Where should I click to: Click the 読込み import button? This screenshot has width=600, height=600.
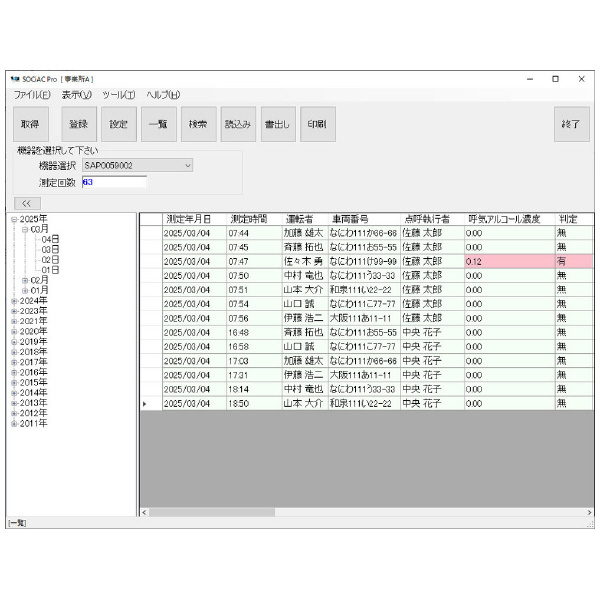tap(237, 124)
